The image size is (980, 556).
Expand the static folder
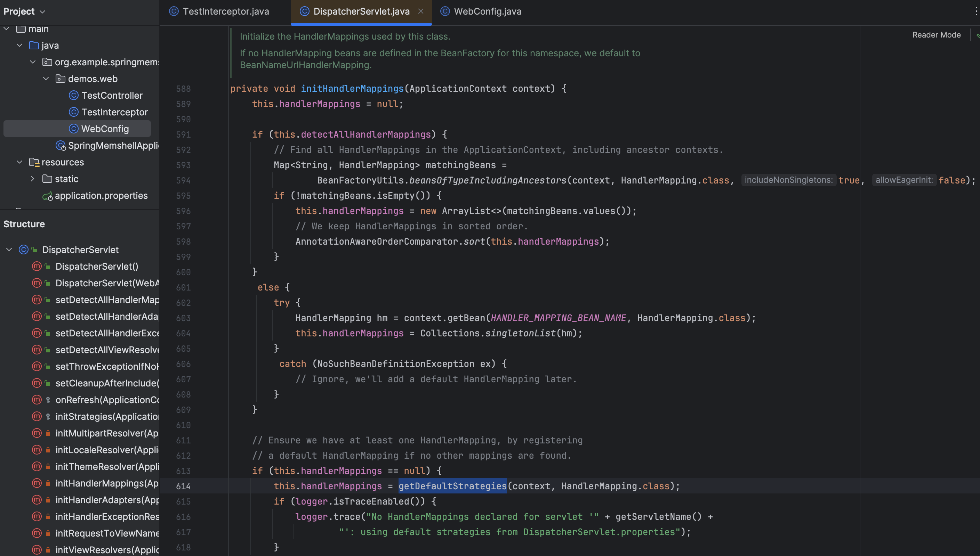tap(33, 179)
